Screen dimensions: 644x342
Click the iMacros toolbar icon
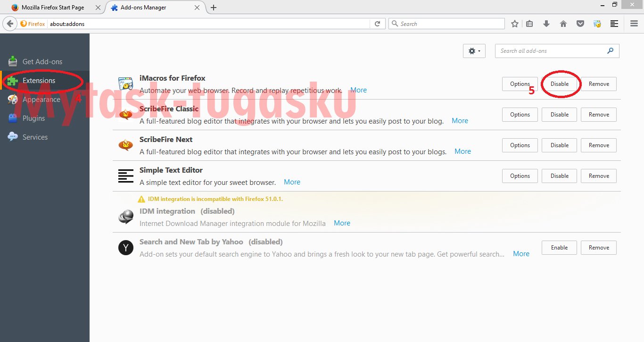597,24
